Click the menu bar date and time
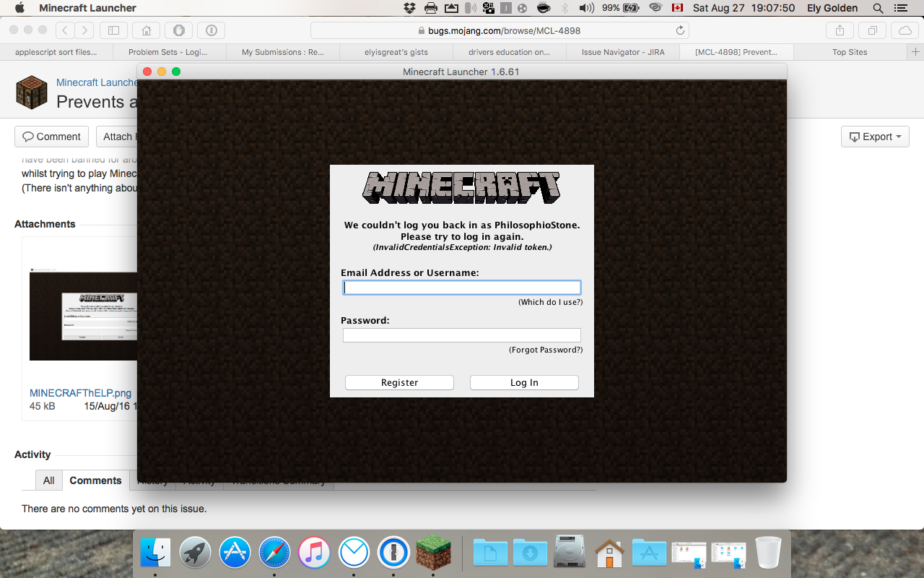The height and width of the screenshot is (578, 924). click(x=744, y=8)
